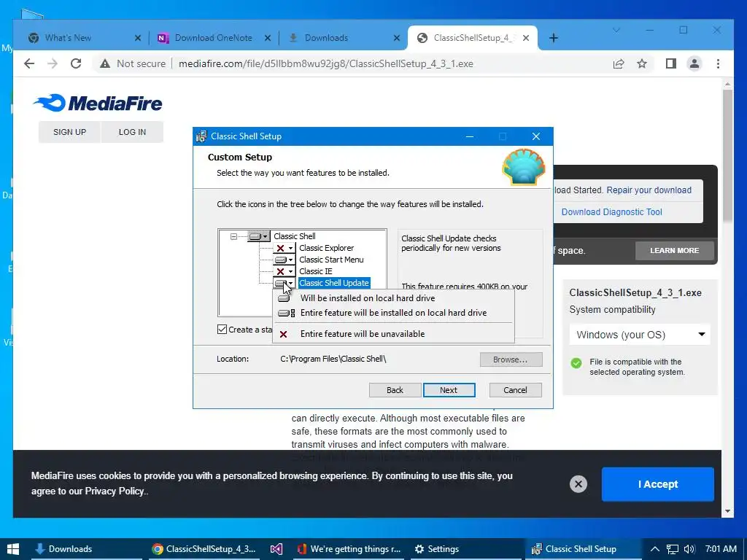Toggle the Create a start menu checkbox
Viewport: 747px width, 560px height.
click(222, 329)
